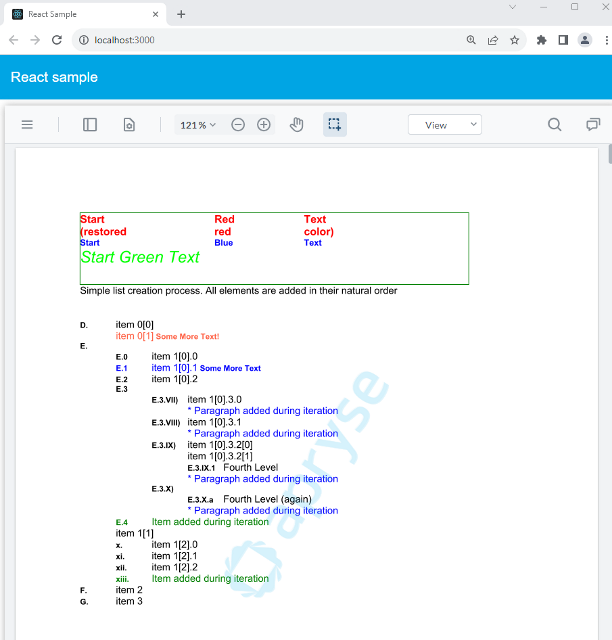Bookmark this tab with the star
This screenshot has width=612, height=640.
[514, 40]
